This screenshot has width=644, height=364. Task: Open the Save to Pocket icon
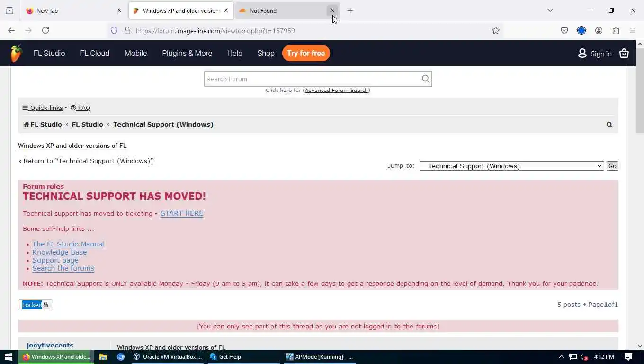pos(564,31)
